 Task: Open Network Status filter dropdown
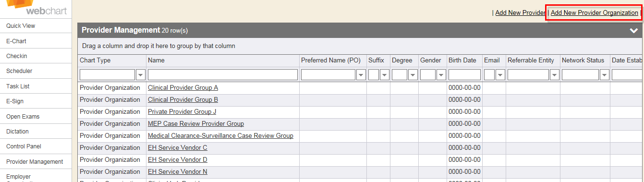click(x=604, y=74)
